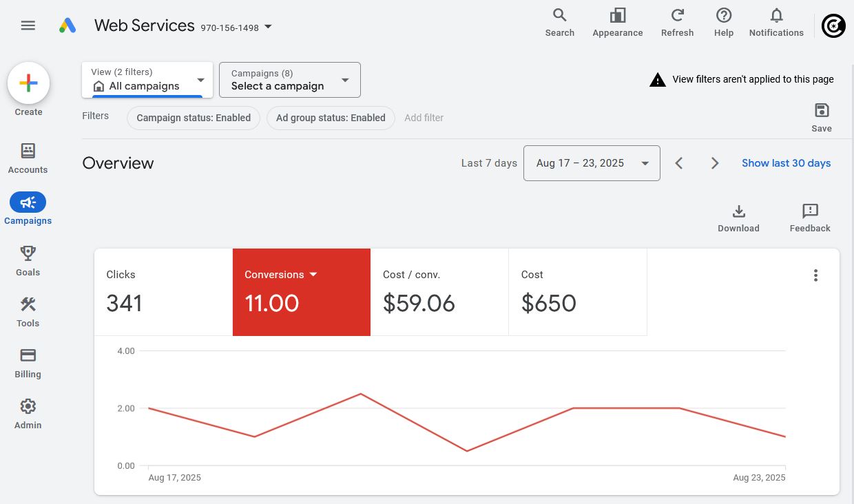Open the Help question mark icon
854x504 pixels.
pyautogui.click(x=723, y=16)
